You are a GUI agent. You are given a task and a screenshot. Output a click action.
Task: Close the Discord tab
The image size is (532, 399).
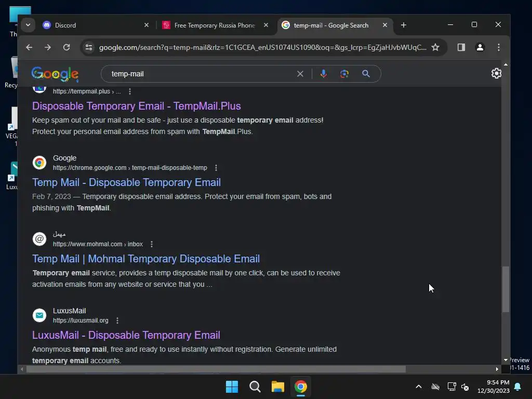(x=146, y=25)
